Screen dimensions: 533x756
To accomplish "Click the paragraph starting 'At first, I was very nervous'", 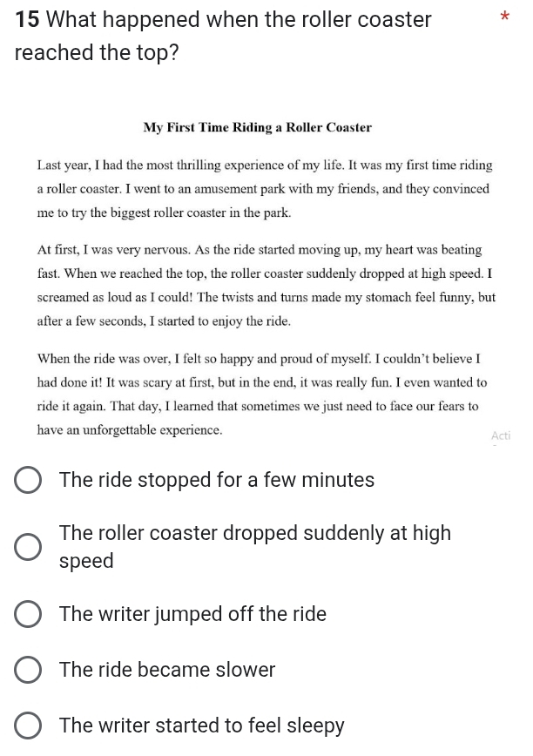I will (x=266, y=286).
